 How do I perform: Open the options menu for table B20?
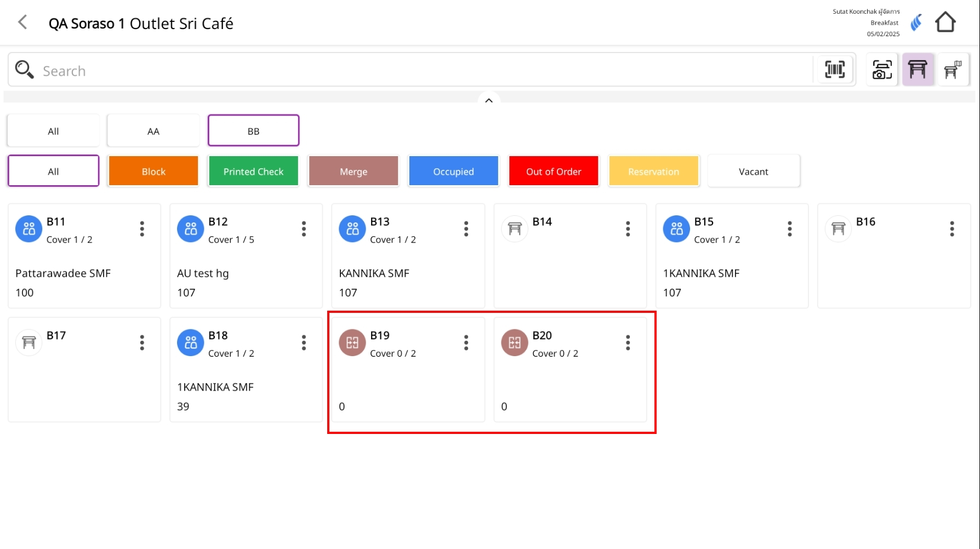point(628,343)
